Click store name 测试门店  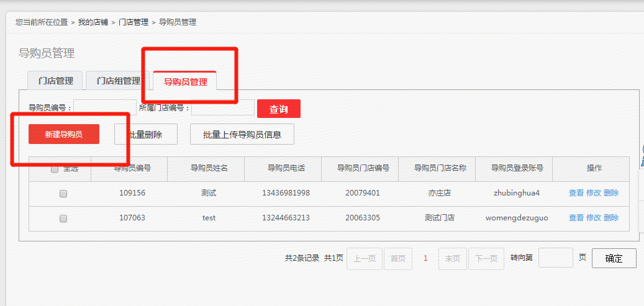pyautogui.click(x=440, y=218)
